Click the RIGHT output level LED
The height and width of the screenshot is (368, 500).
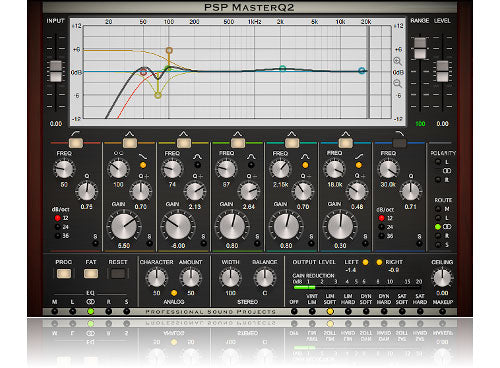coord(379,262)
